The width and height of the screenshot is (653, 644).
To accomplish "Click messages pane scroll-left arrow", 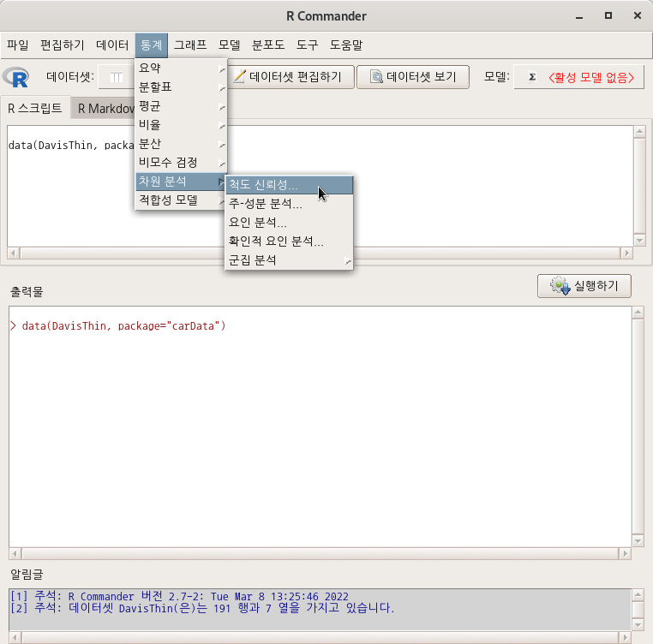I will pos(15,638).
